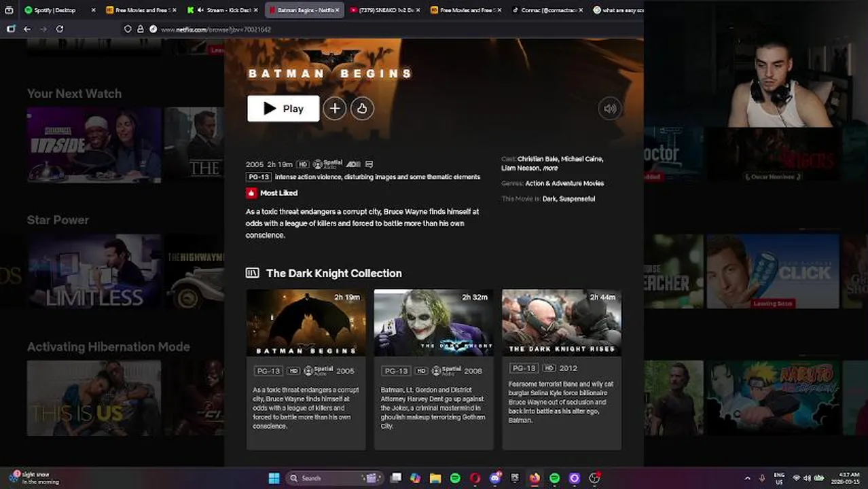This screenshot has width=868, height=489.
Task: Toggle the browser sidebar icon
Action: (11, 29)
